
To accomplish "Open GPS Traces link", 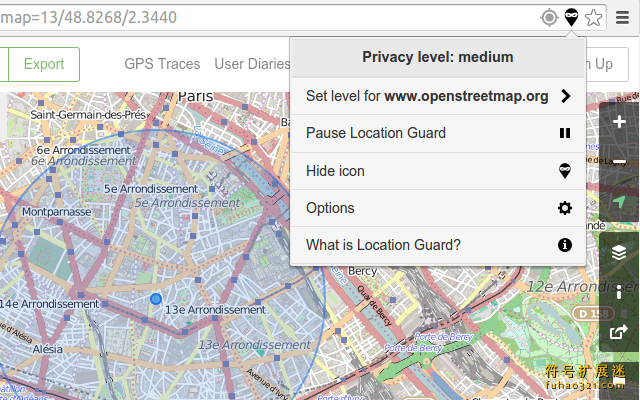I will tap(162, 64).
